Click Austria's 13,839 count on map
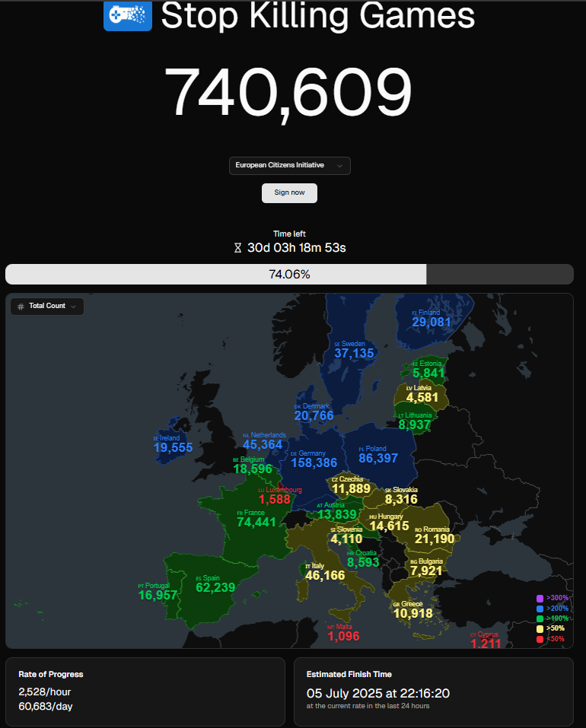 [337, 514]
